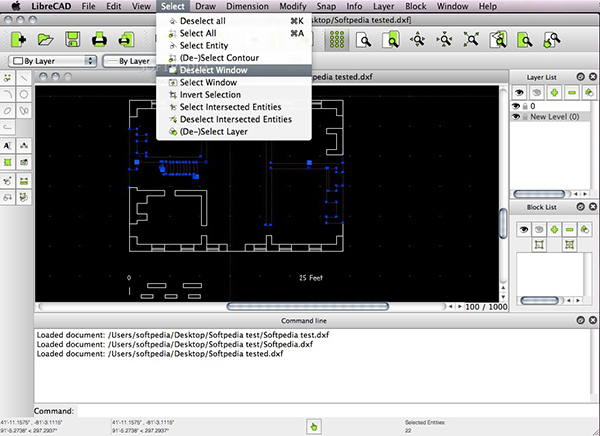The image size is (600, 436).
Task: Select the text tool in left toolbar
Action: (x=8, y=144)
